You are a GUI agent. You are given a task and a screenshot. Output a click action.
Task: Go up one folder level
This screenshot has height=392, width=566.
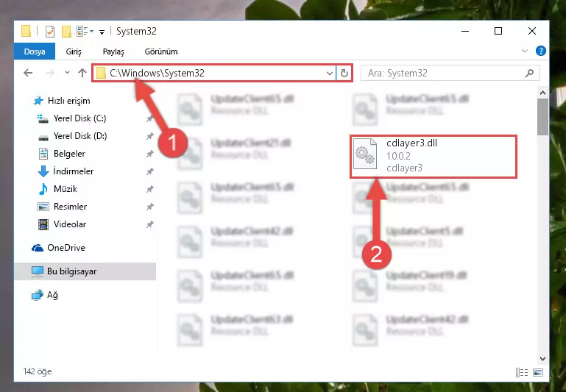pyautogui.click(x=82, y=73)
